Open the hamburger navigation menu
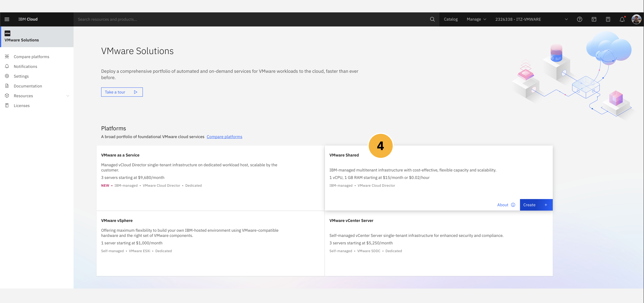 (x=7, y=19)
